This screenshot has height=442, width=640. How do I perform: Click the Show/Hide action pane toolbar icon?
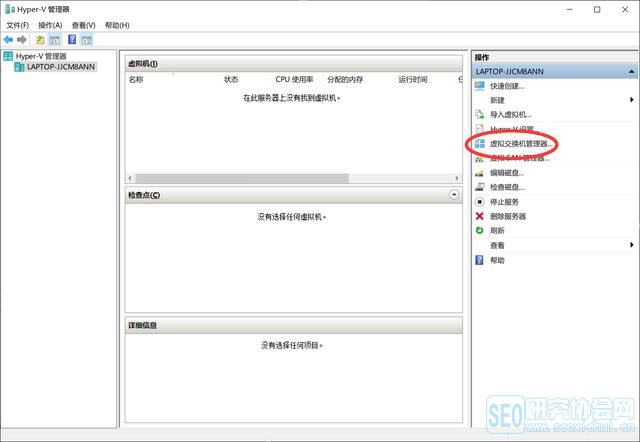point(87,40)
